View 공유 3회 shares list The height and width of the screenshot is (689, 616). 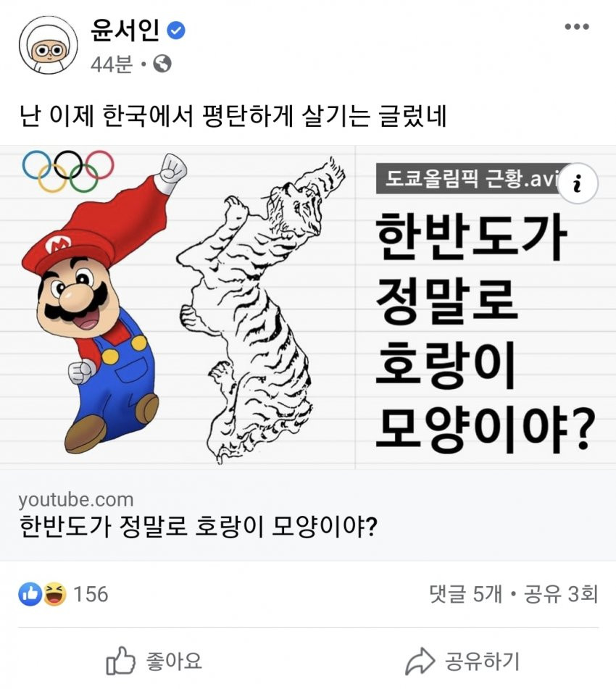(561, 594)
